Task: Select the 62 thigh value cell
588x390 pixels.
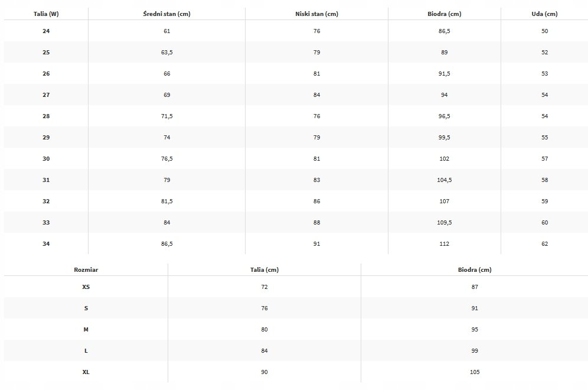Action: (x=544, y=243)
